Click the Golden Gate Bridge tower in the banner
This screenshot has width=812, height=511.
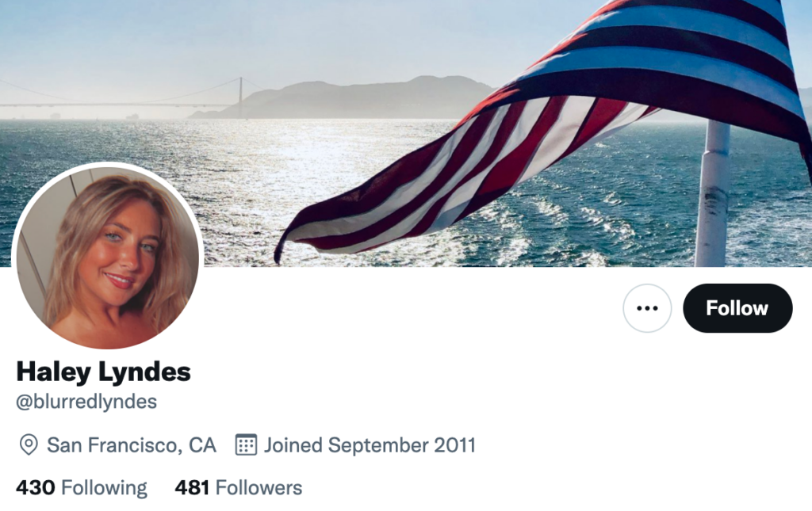[240, 97]
